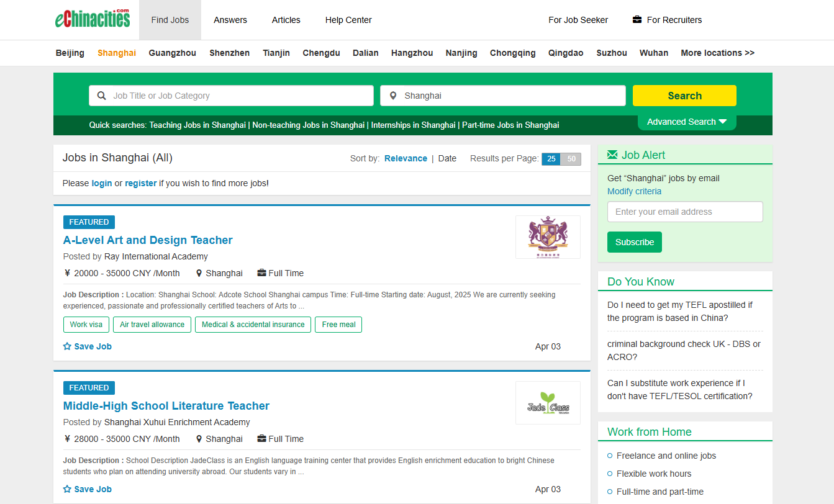Viewport: 834px width, 504px height.
Task: Open For Job Seeker menu
Action: (578, 20)
